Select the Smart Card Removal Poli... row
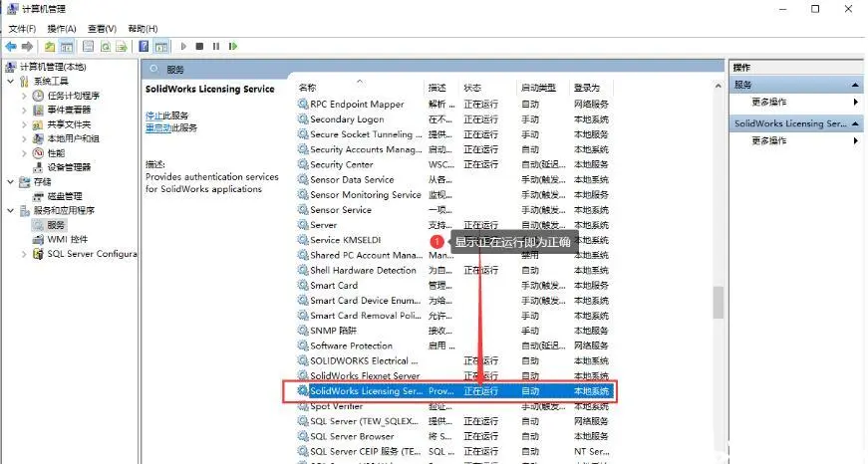 click(x=454, y=316)
